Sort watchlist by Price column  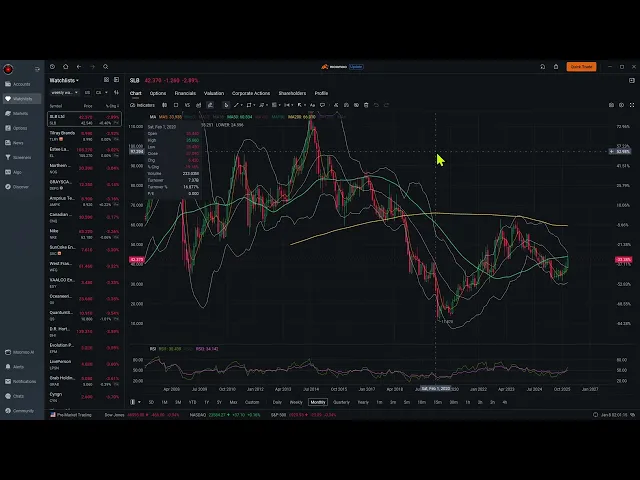[88, 106]
